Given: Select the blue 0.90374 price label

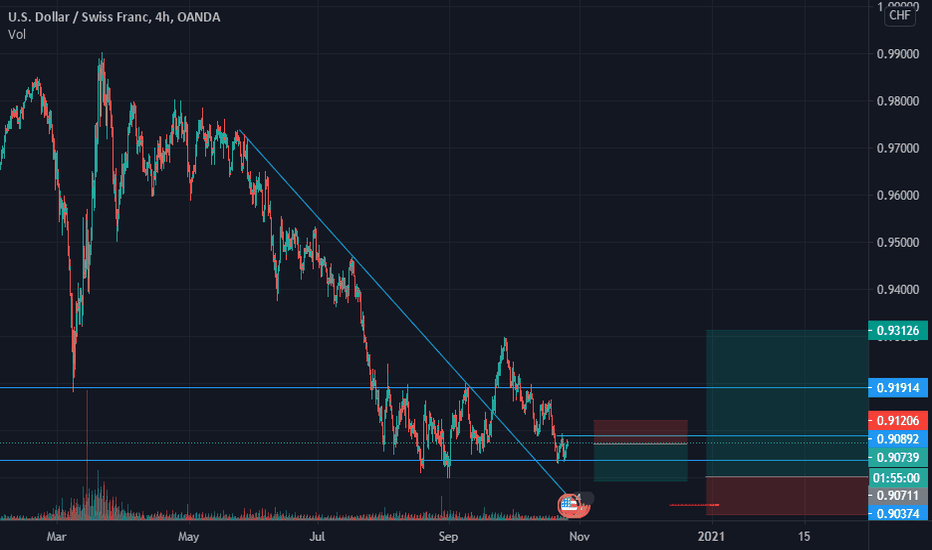Looking at the screenshot, I should [x=898, y=513].
